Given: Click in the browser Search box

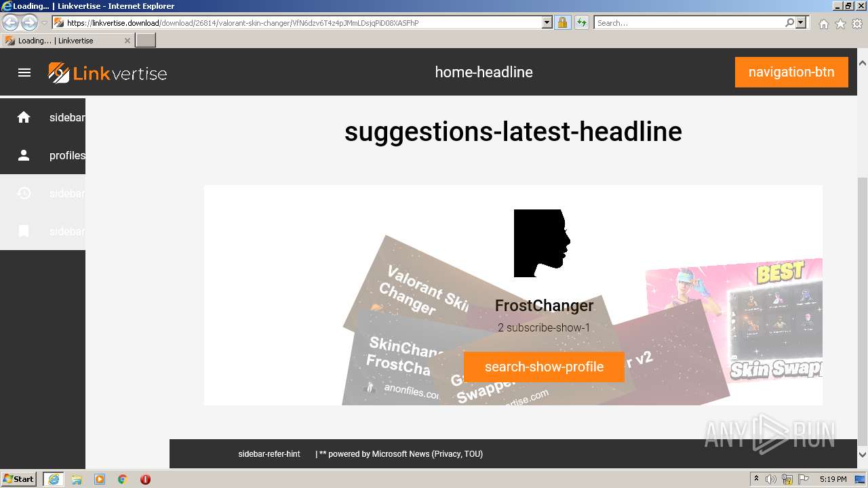Looking at the screenshot, I should (689, 22).
